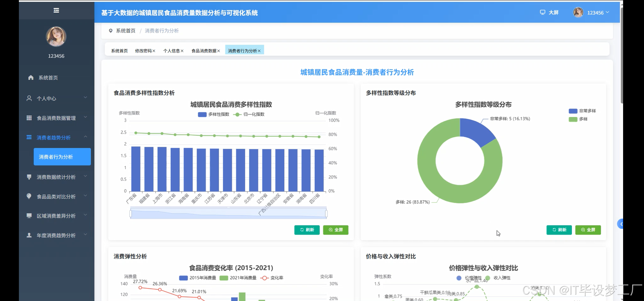Switch to the 食品消费数据 tab
The width and height of the screenshot is (644, 301).
click(x=204, y=51)
